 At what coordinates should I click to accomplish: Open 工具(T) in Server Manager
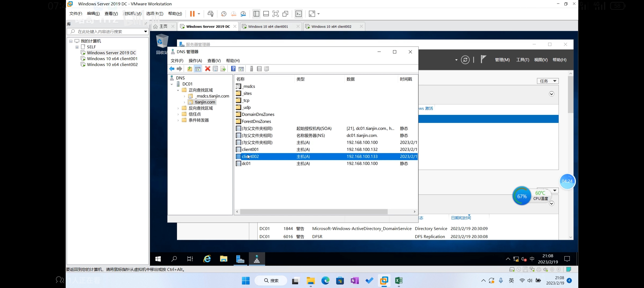523,60
